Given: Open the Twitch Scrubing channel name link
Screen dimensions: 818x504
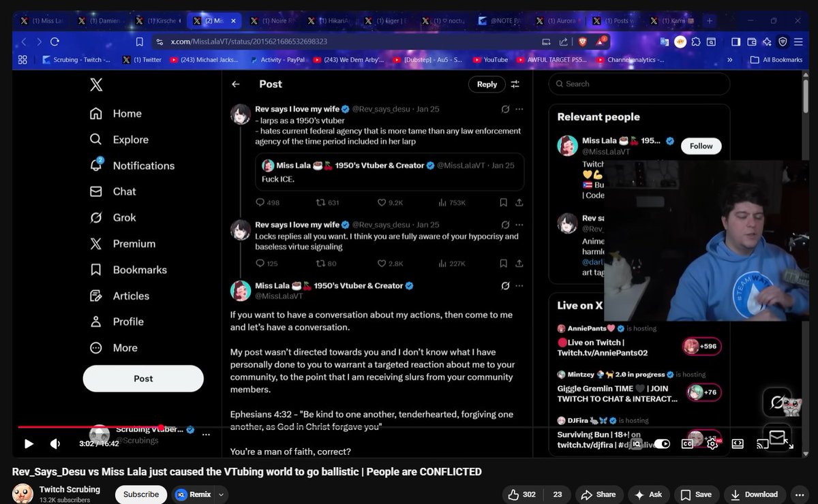Looking at the screenshot, I should 70,490.
